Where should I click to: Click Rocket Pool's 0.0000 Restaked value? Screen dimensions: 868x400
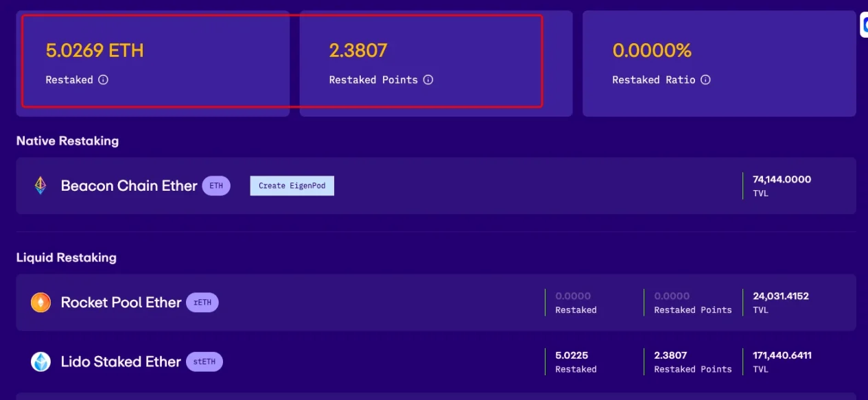pyautogui.click(x=573, y=296)
